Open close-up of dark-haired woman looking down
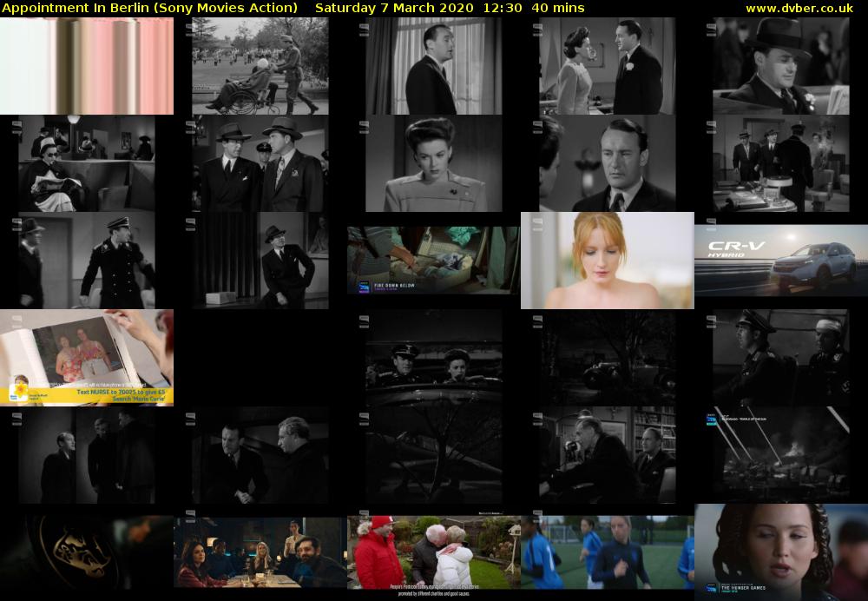The width and height of the screenshot is (868, 601). point(433,163)
